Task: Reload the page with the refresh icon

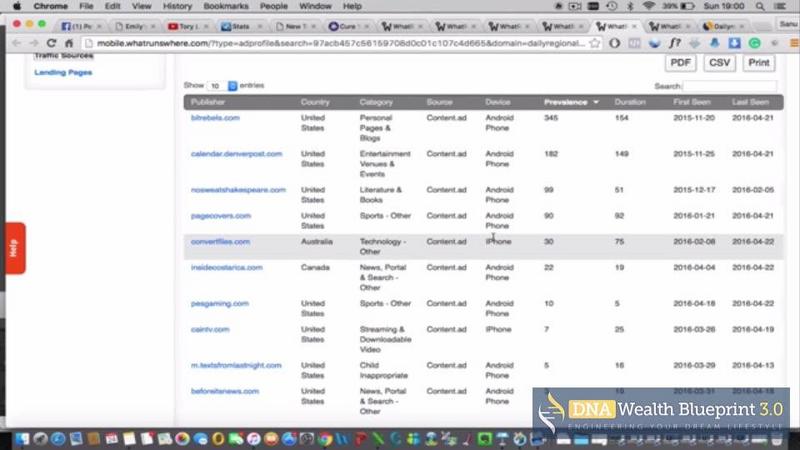Action: pos(51,43)
